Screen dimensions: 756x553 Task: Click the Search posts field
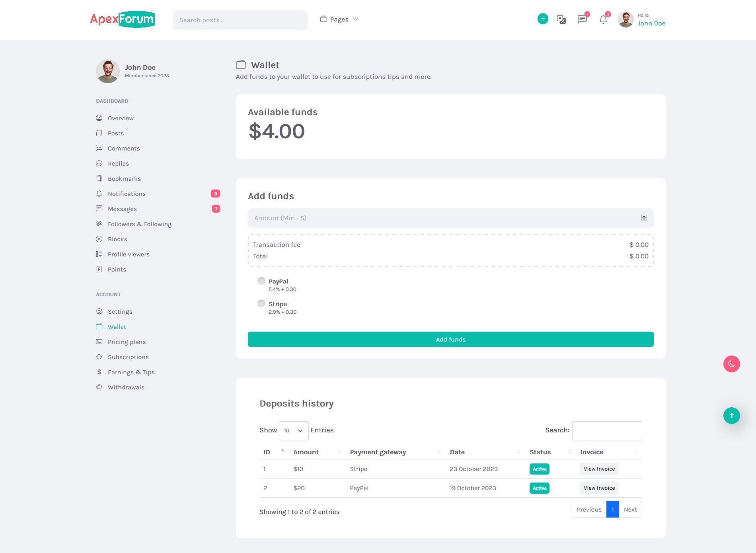(240, 20)
